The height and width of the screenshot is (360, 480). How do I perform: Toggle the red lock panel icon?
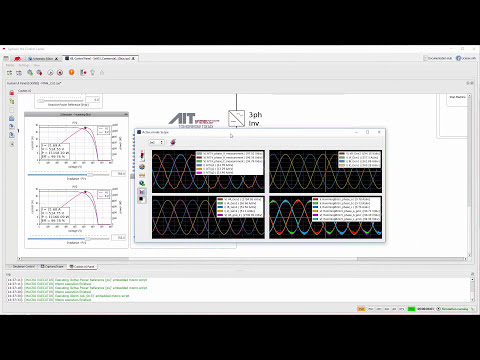[12, 93]
